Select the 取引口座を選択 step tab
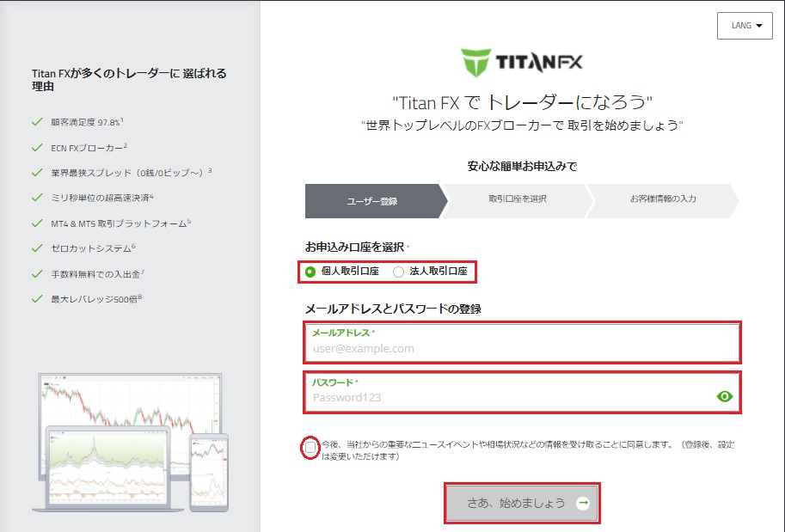 (518, 199)
